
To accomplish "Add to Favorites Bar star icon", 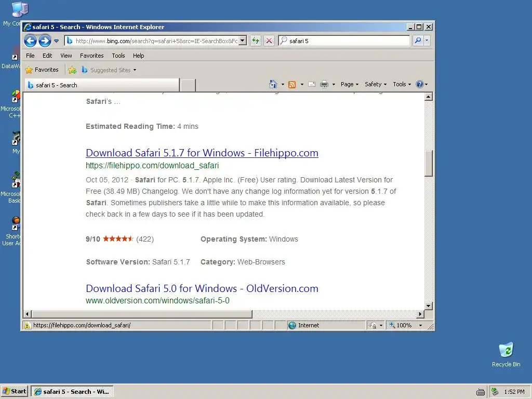I will (x=72, y=70).
